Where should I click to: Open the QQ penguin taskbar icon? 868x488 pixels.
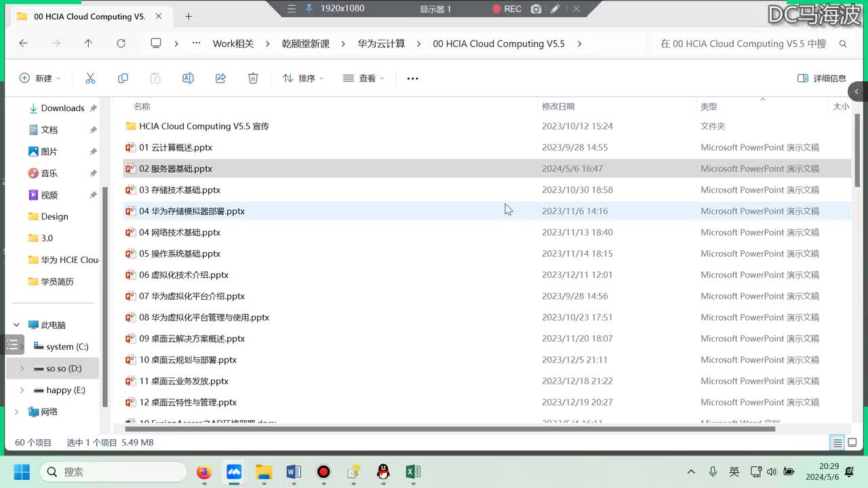(x=383, y=472)
